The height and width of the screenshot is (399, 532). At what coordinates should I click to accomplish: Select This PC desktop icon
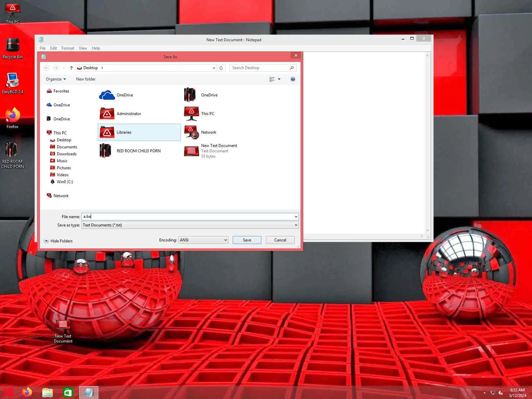coord(13,13)
